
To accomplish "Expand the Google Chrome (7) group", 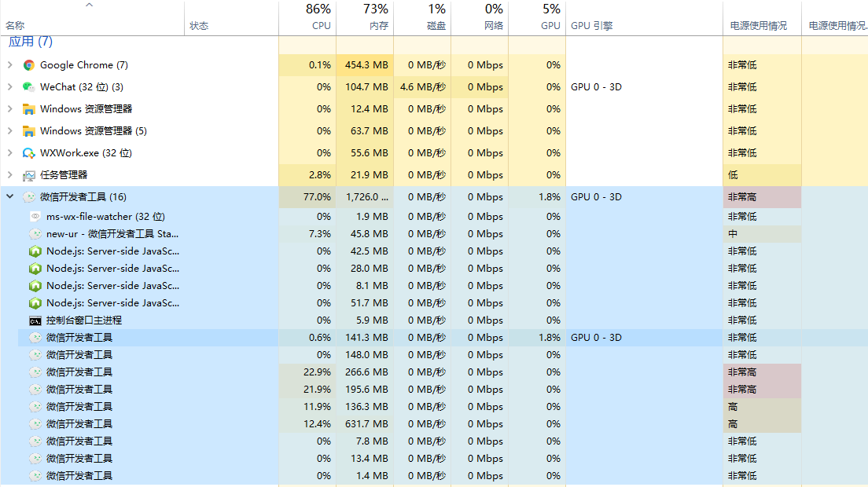I will pyautogui.click(x=10, y=64).
